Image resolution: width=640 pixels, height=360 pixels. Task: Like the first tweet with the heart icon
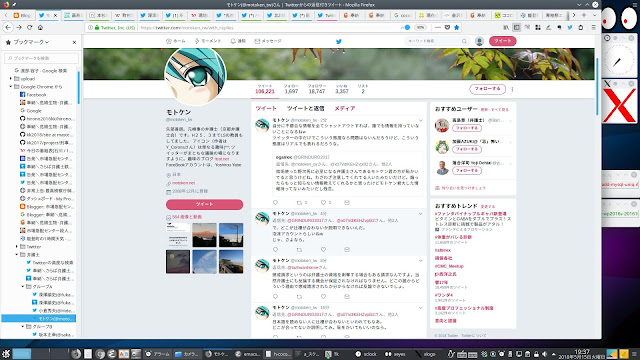[323, 202]
